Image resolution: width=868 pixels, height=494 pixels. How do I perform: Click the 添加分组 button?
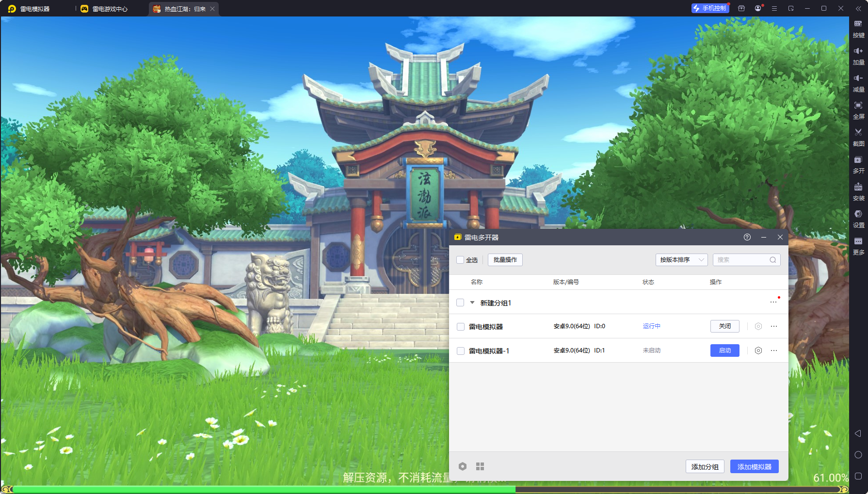(x=705, y=466)
